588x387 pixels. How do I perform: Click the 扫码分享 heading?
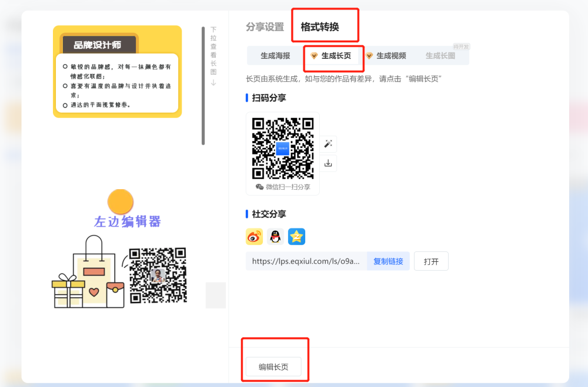(x=269, y=98)
